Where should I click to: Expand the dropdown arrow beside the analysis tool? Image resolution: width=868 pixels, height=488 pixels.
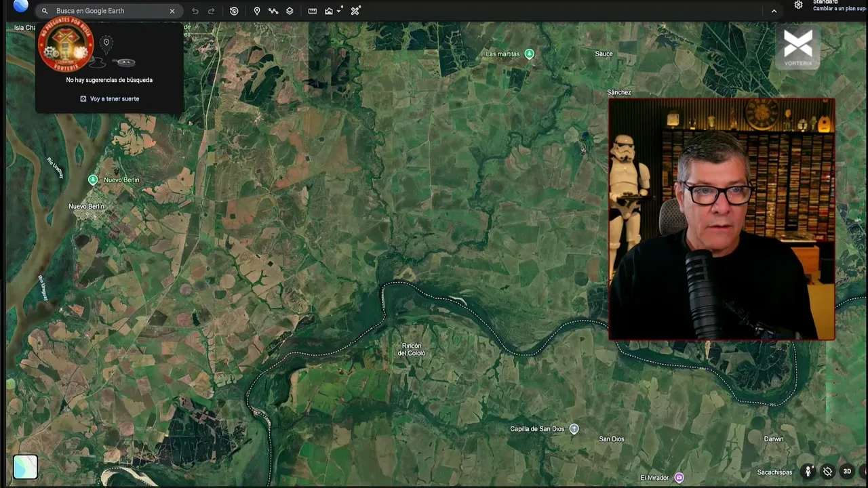(x=338, y=11)
